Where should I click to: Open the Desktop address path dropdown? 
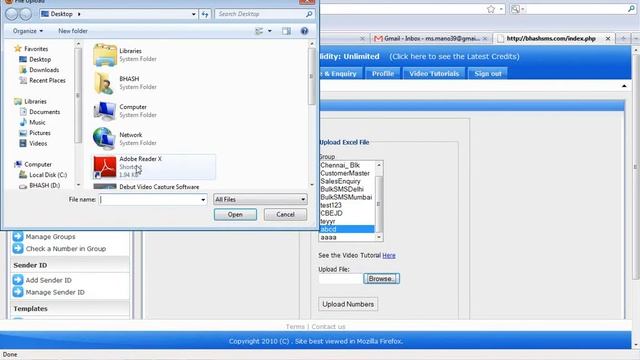(193, 14)
